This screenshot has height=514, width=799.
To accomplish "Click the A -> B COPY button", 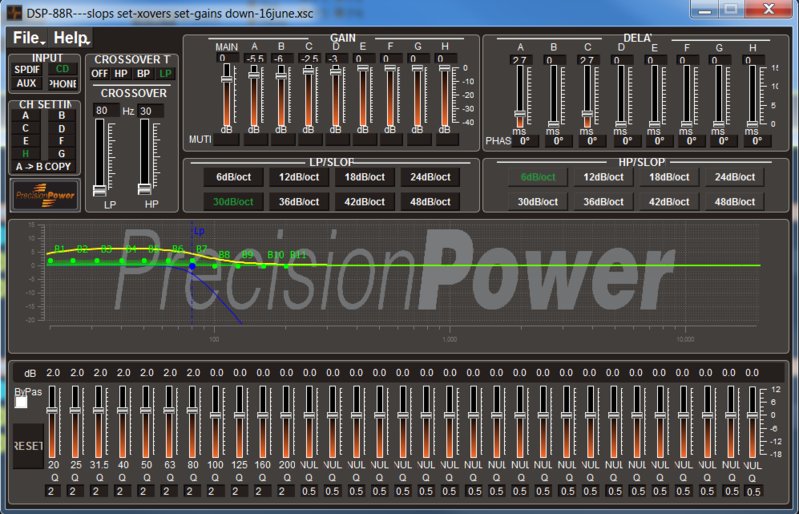I will (x=44, y=167).
